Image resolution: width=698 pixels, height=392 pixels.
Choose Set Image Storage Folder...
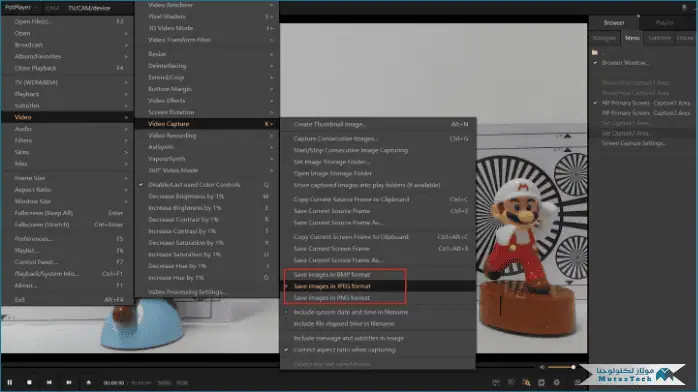[x=378, y=162]
